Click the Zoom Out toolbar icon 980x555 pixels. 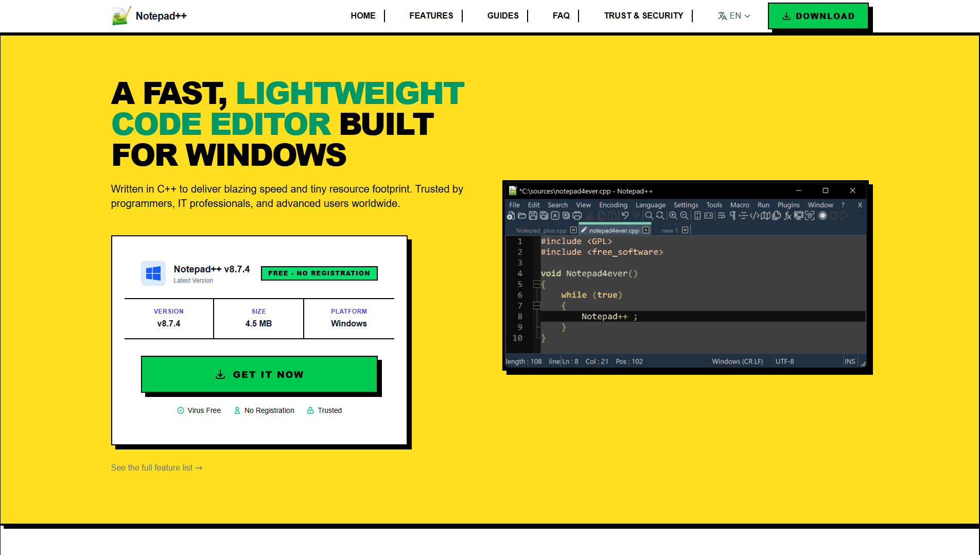[685, 216]
